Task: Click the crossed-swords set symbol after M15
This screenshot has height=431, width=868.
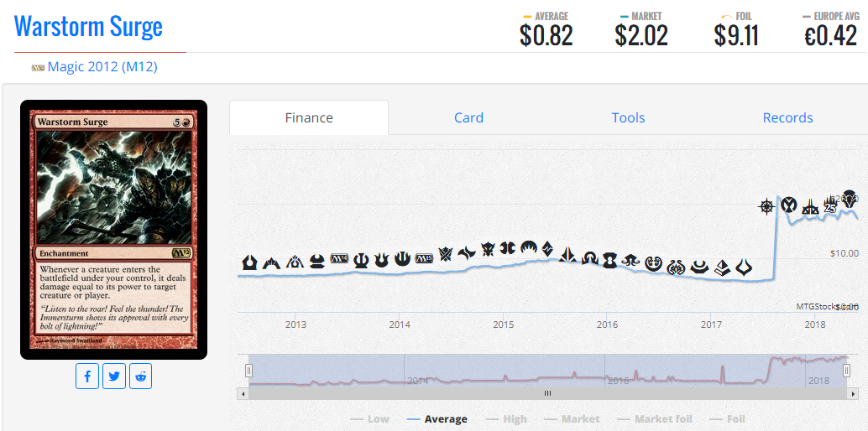Action: coord(446,253)
